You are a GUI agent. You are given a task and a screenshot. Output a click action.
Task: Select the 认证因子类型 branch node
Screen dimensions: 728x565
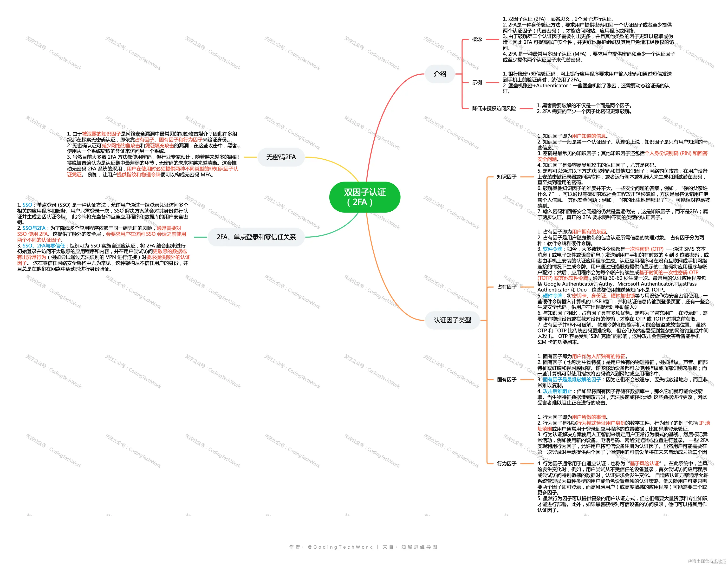452,320
